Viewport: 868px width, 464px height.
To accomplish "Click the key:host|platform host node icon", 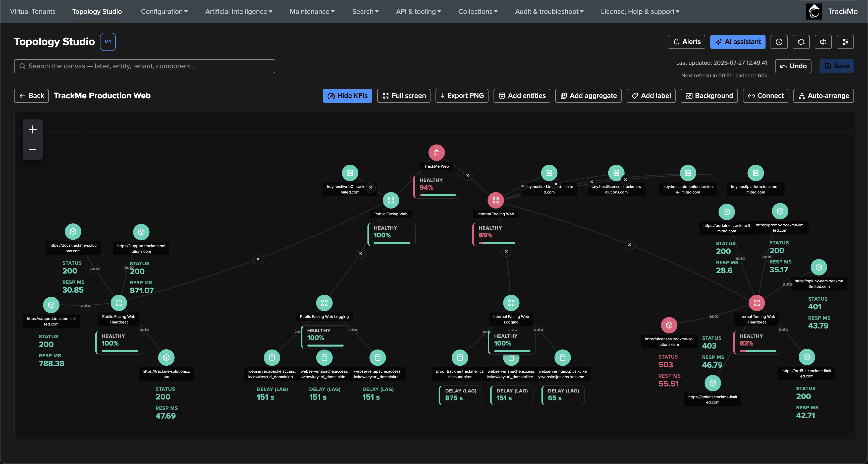I will point(755,173).
